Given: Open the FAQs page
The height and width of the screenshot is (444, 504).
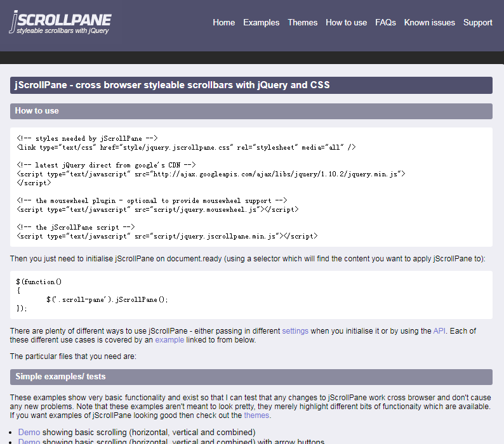Looking at the screenshot, I should pyautogui.click(x=385, y=22).
